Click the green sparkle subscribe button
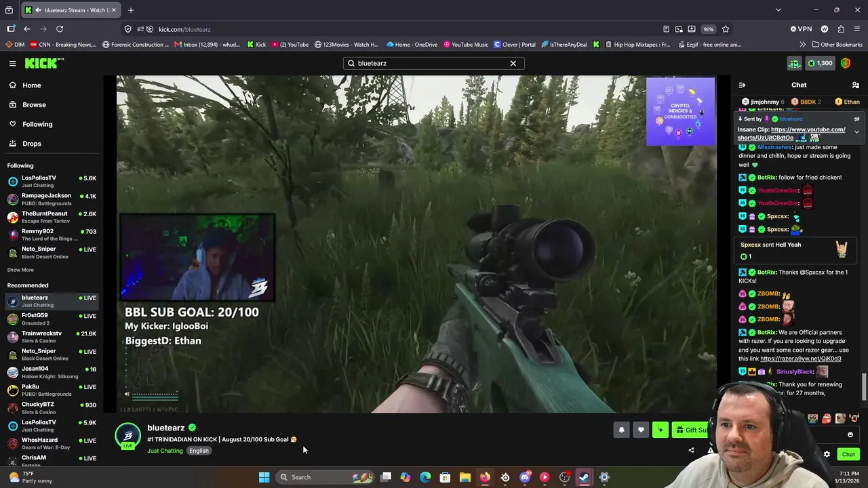Viewport: 868px width, 488px height. (x=660, y=430)
